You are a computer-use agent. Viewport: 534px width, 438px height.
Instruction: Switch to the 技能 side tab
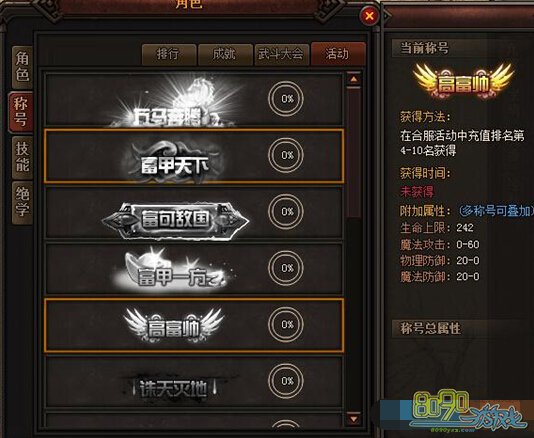(22, 157)
